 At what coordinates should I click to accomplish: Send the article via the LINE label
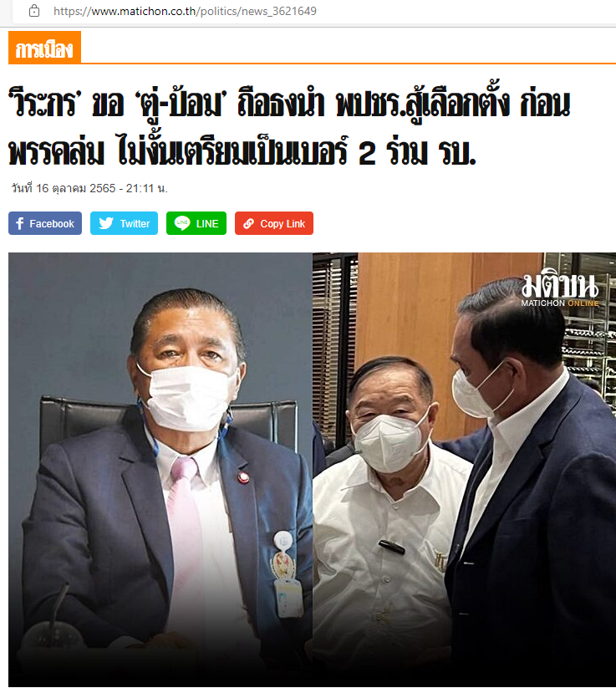(207, 224)
